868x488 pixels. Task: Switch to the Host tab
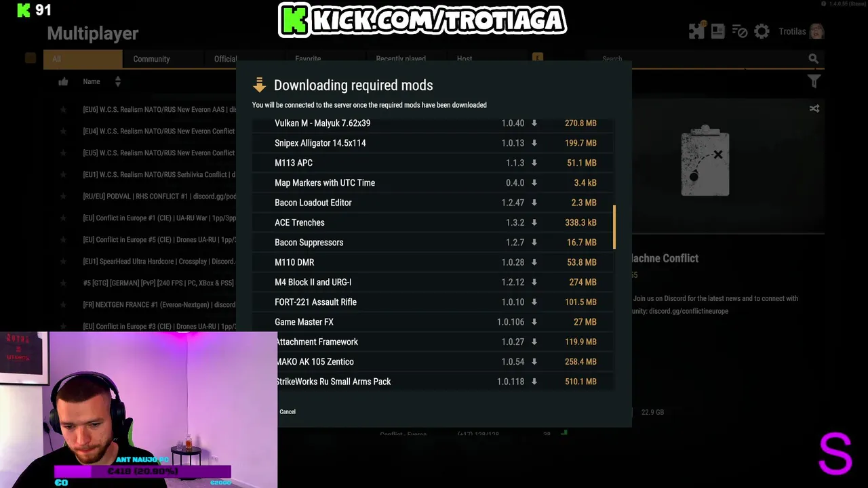tap(465, 59)
